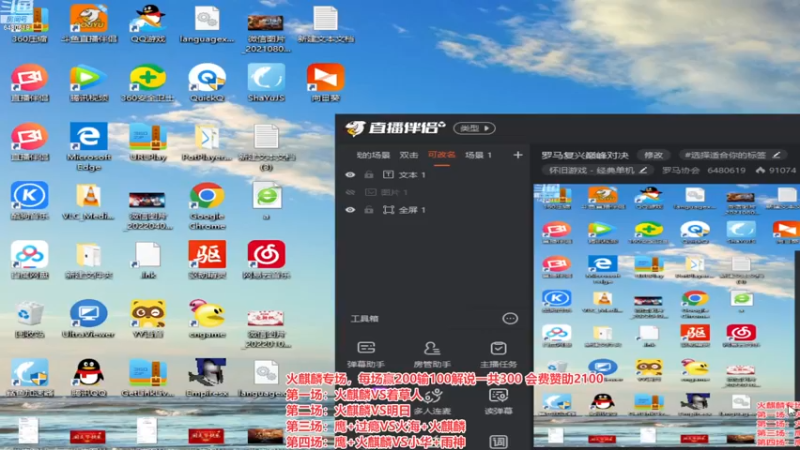Viewport: 800px width, 450px height.
Task: Open the 多人连麦 tool
Action: 433,402
